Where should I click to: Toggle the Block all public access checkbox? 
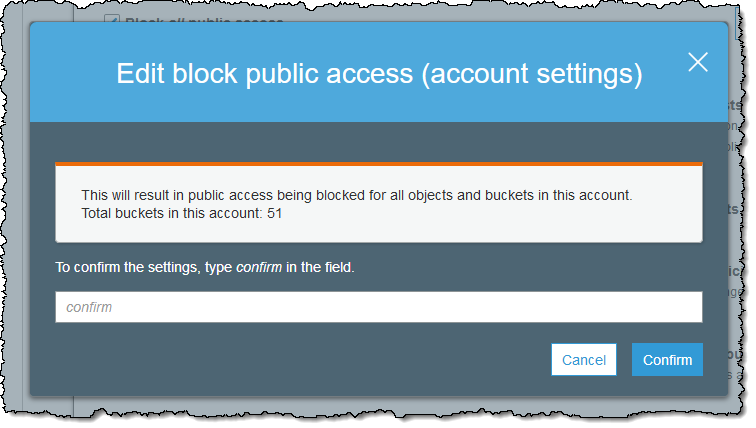tap(112, 20)
